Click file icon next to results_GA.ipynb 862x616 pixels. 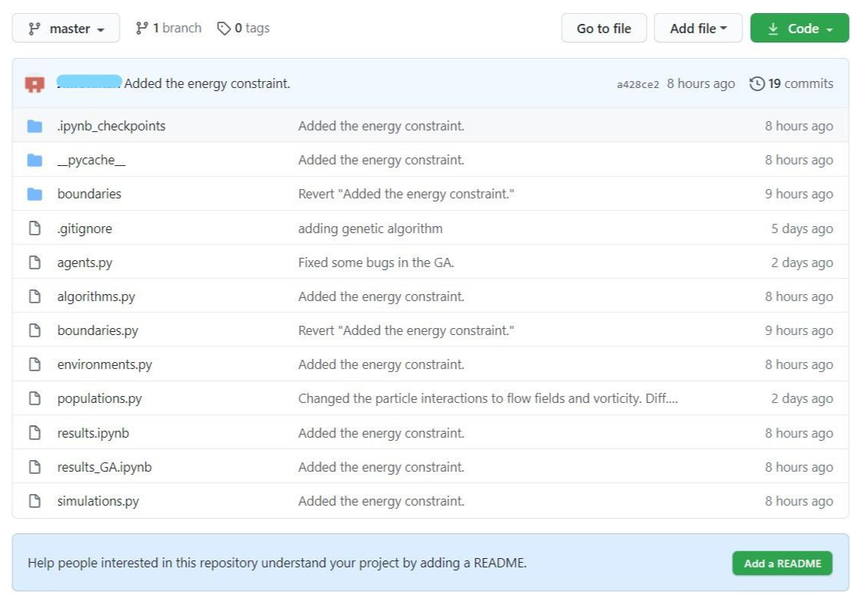pyautogui.click(x=35, y=467)
